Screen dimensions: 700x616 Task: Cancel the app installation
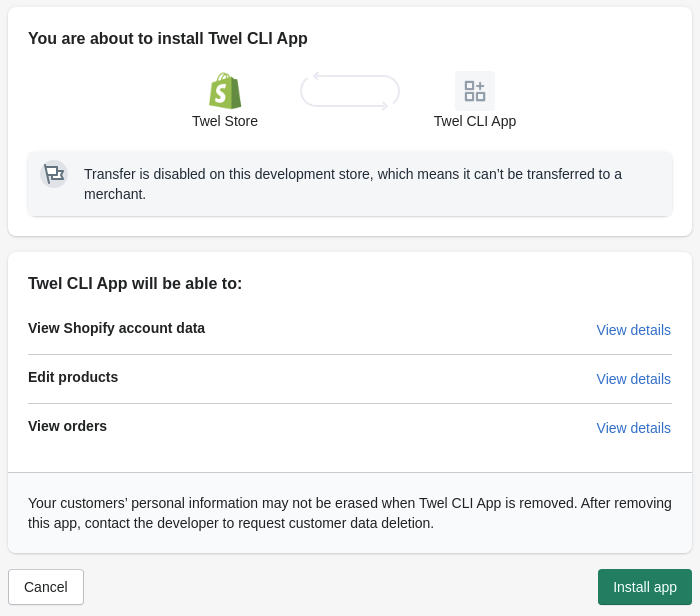(46, 587)
